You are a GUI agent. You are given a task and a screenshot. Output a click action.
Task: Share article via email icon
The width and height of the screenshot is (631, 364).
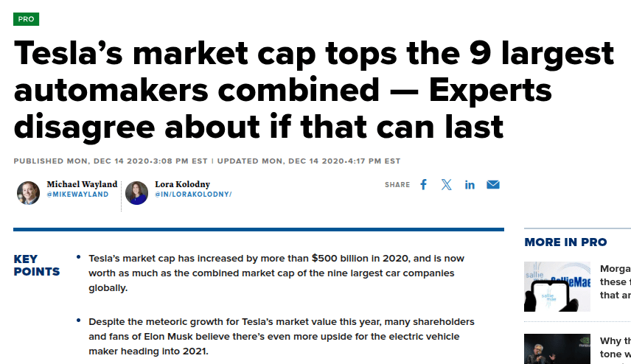coord(493,185)
